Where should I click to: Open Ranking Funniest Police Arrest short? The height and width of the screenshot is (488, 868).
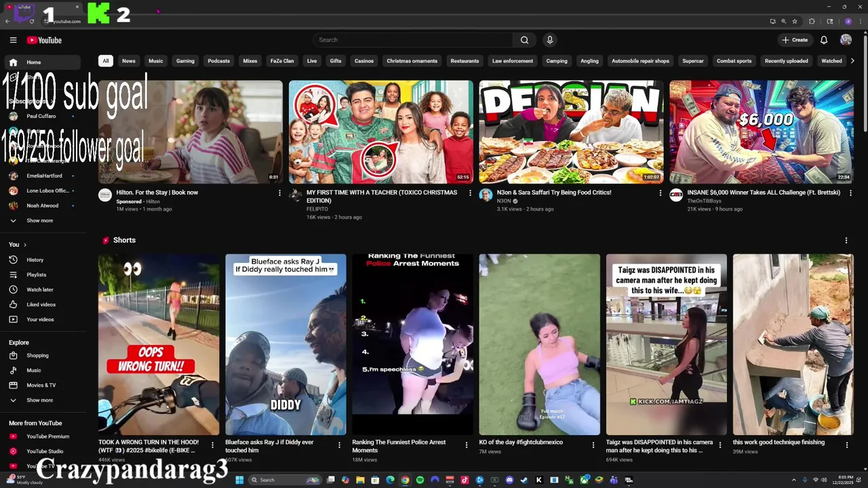pos(412,344)
